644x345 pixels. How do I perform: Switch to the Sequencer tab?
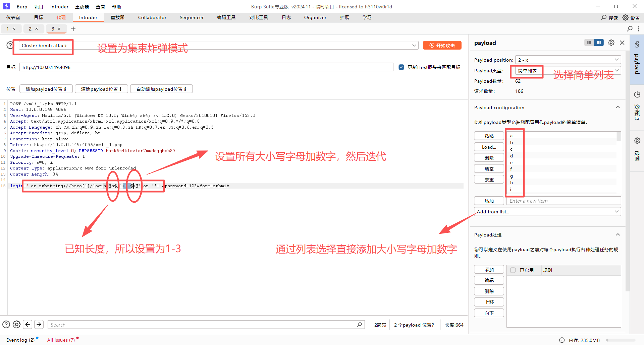coord(192,17)
